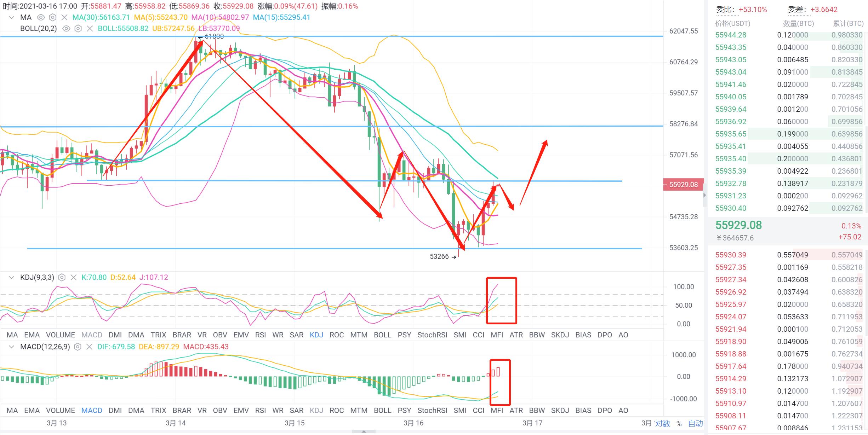Select RSI tab in KDJ panel row
This screenshot has height=435, width=868.
261,335
